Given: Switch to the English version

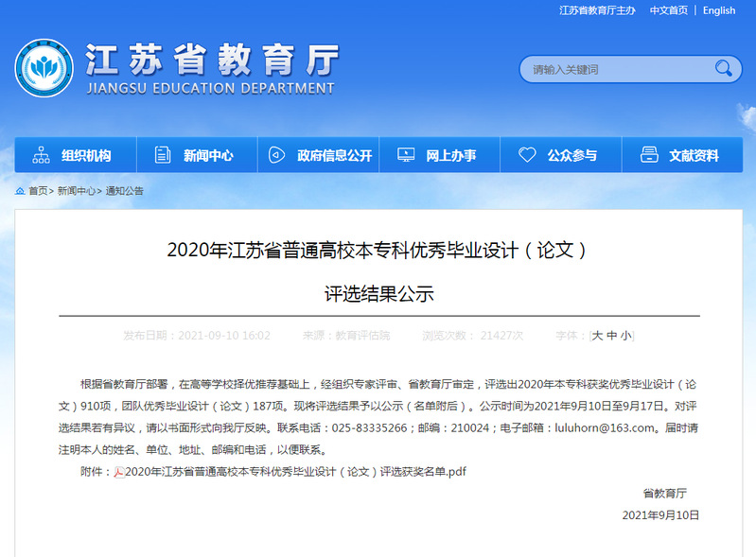Looking at the screenshot, I should click(719, 10).
